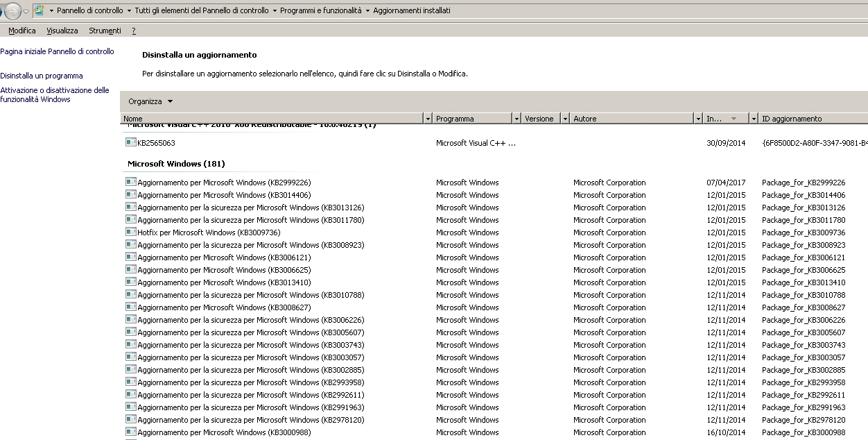Open the Autore column filter dropdown arrow
868x440 pixels.
tap(698, 119)
